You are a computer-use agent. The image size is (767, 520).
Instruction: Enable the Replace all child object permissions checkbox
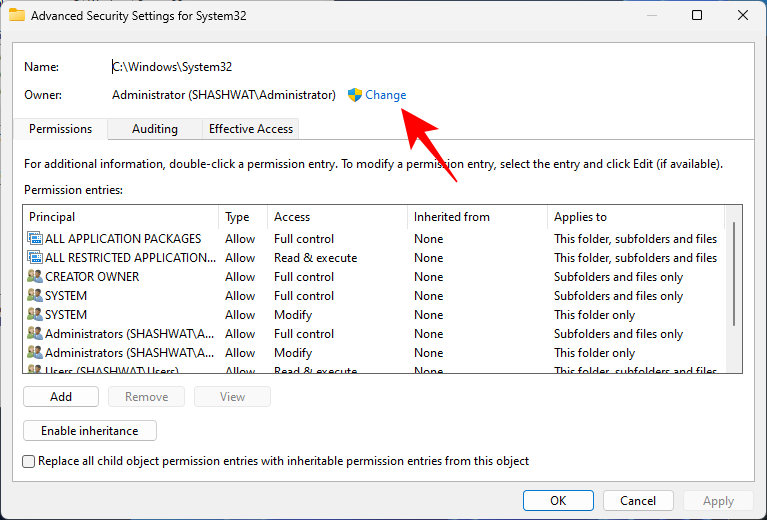pyautogui.click(x=29, y=461)
